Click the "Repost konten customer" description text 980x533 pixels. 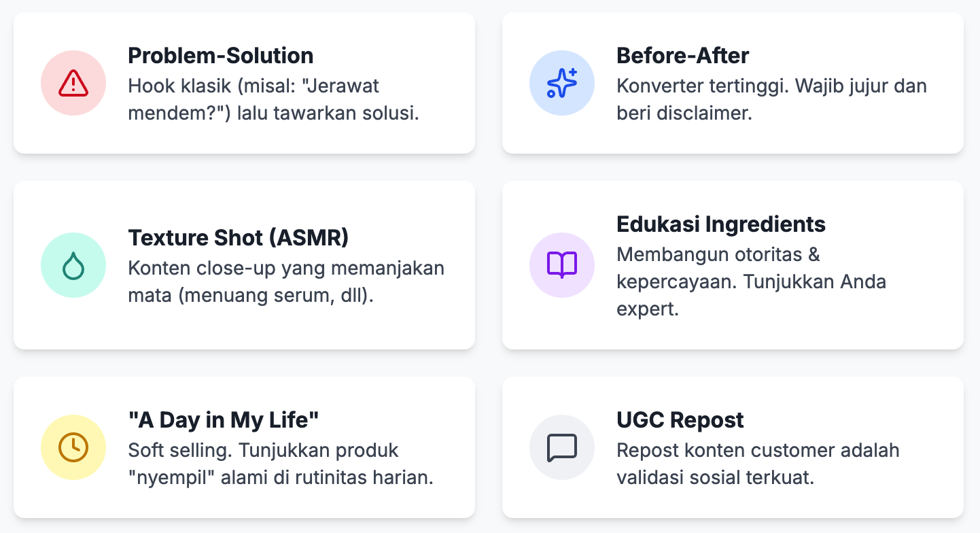758,464
